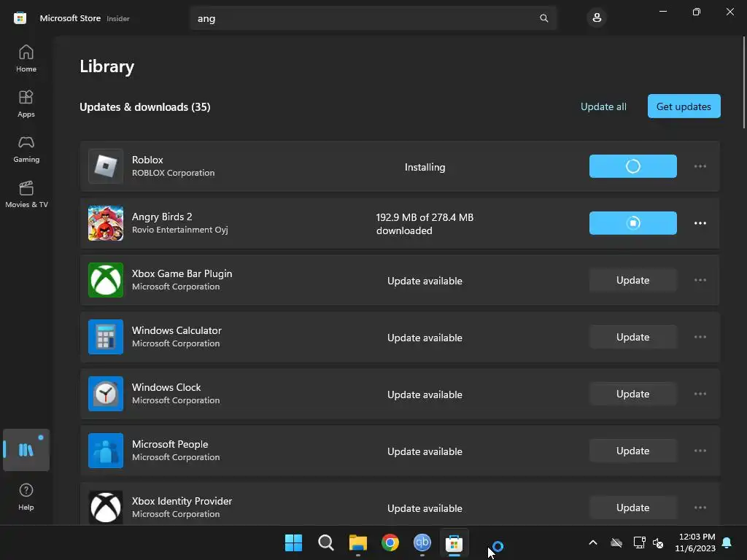
Task: Click the Angry Birds 2 app icon
Action: coord(106,223)
